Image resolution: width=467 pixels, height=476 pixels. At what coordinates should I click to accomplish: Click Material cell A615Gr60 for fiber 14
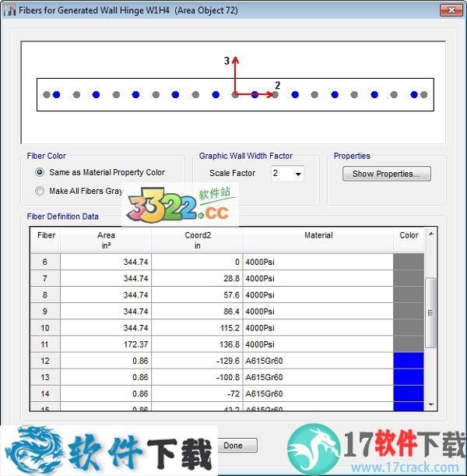tap(318, 393)
